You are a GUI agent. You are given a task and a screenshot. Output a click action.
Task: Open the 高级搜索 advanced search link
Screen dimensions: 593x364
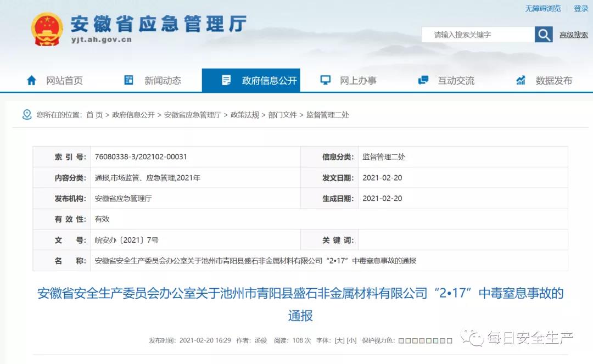click(x=573, y=35)
